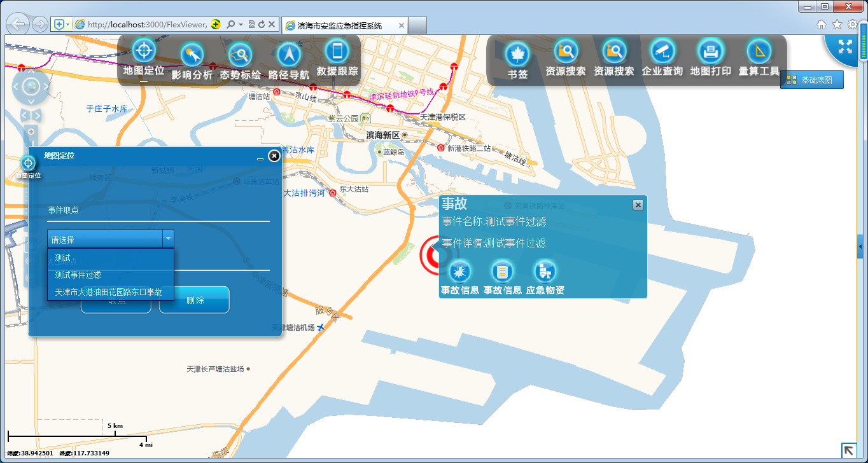Open browser settings gear icon
This screenshot has height=463, width=868.
[x=852, y=24]
